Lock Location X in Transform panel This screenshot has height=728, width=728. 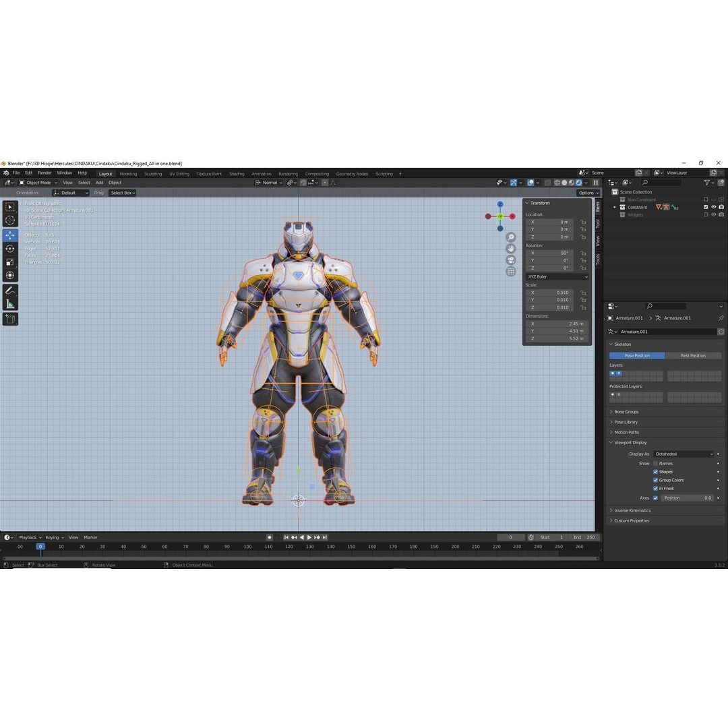coord(582,222)
